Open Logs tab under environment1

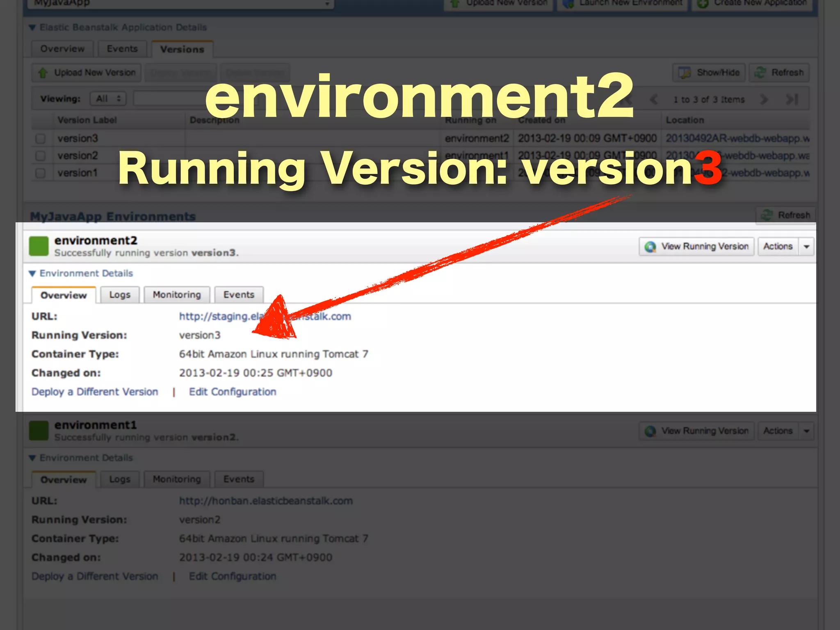point(120,479)
